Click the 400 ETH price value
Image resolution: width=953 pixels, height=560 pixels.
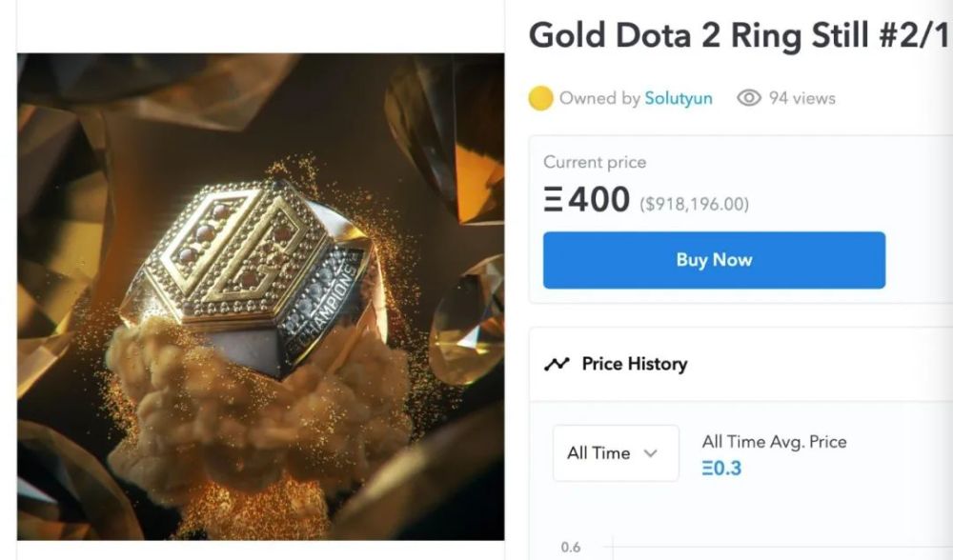pyautogui.click(x=600, y=200)
